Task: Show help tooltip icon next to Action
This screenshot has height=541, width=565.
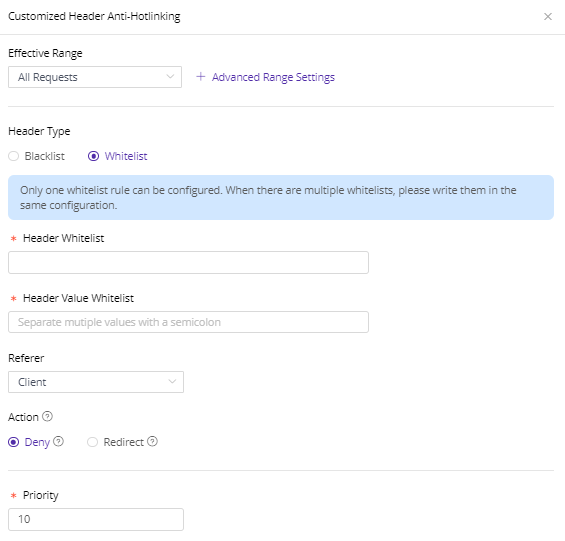Action: [47, 416]
